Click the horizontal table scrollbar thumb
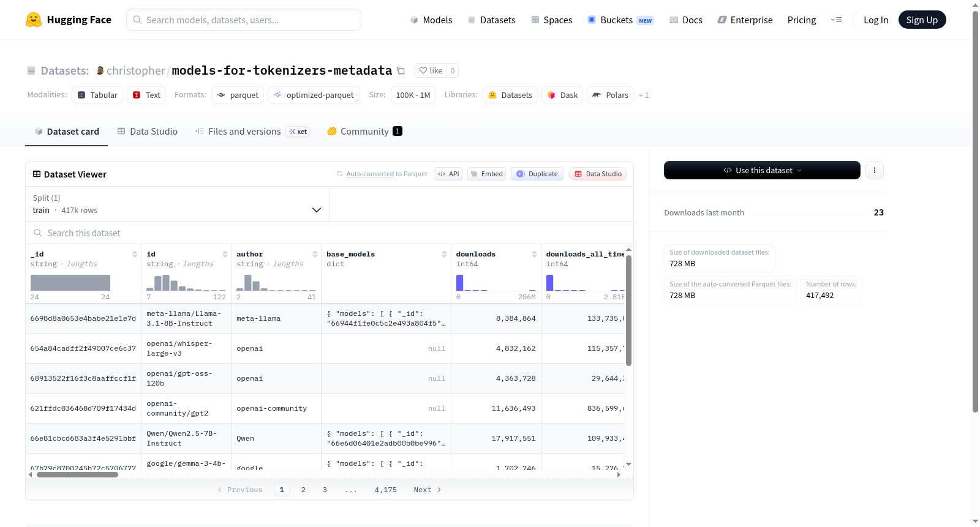 click(x=77, y=474)
